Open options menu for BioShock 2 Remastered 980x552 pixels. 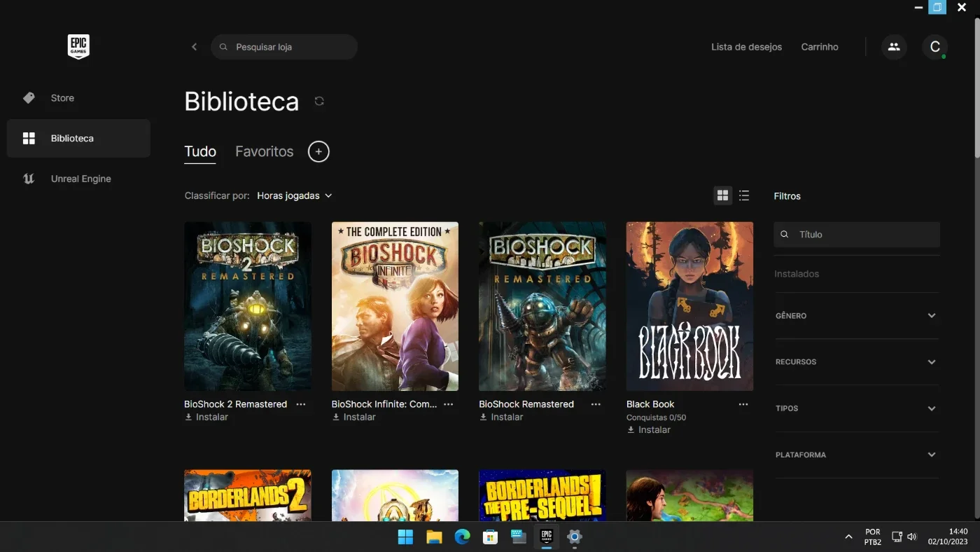point(301,404)
